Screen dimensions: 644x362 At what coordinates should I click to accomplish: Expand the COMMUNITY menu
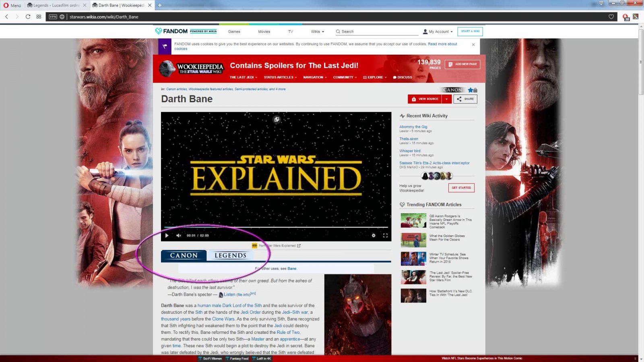coord(345,77)
